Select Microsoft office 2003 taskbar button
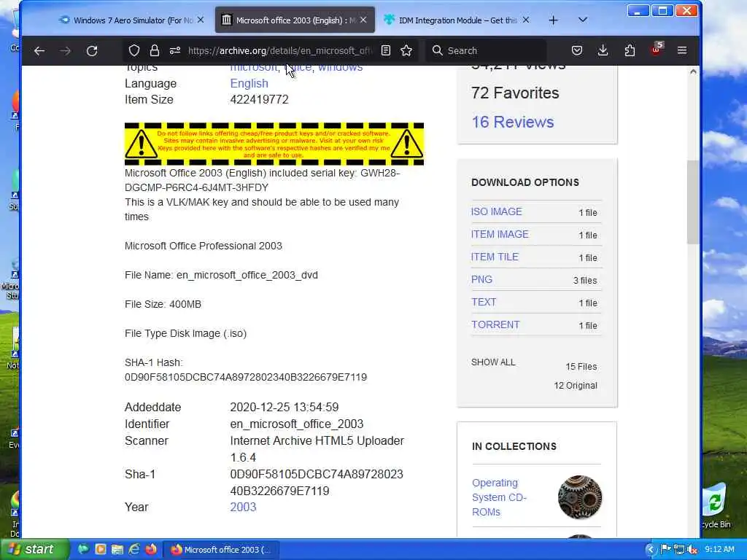Viewport: 747px width, 560px height. coord(221,550)
